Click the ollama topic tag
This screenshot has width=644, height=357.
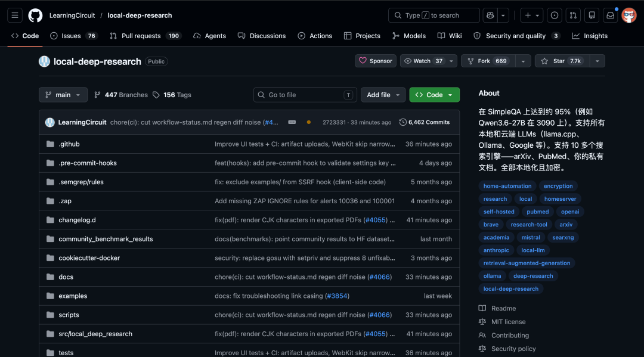pyautogui.click(x=492, y=276)
